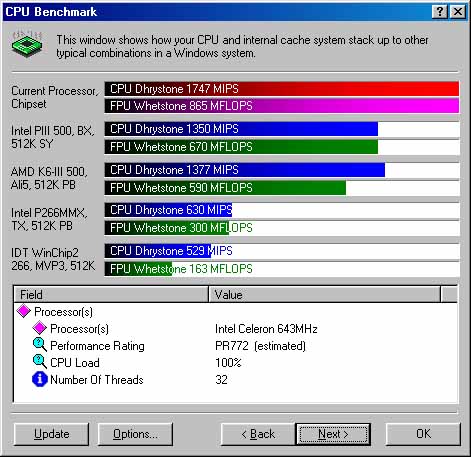The image size is (471, 457).
Task: Click the pink diamond Processor(s) group icon
Action: pyautogui.click(x=24, y=311)
